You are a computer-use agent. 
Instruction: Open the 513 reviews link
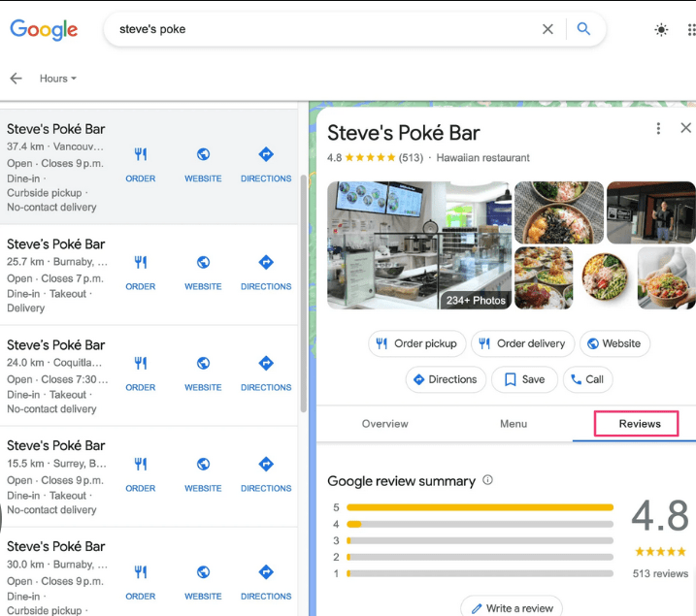[660, 573]
